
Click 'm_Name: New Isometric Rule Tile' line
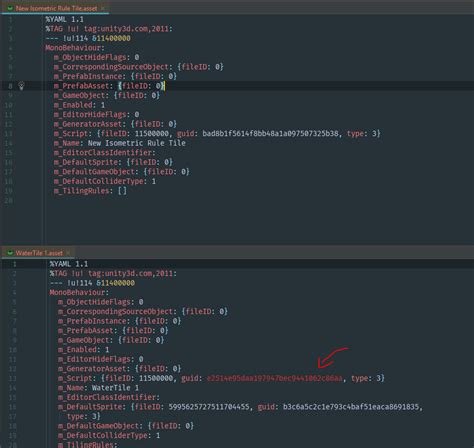pos(120,143)
